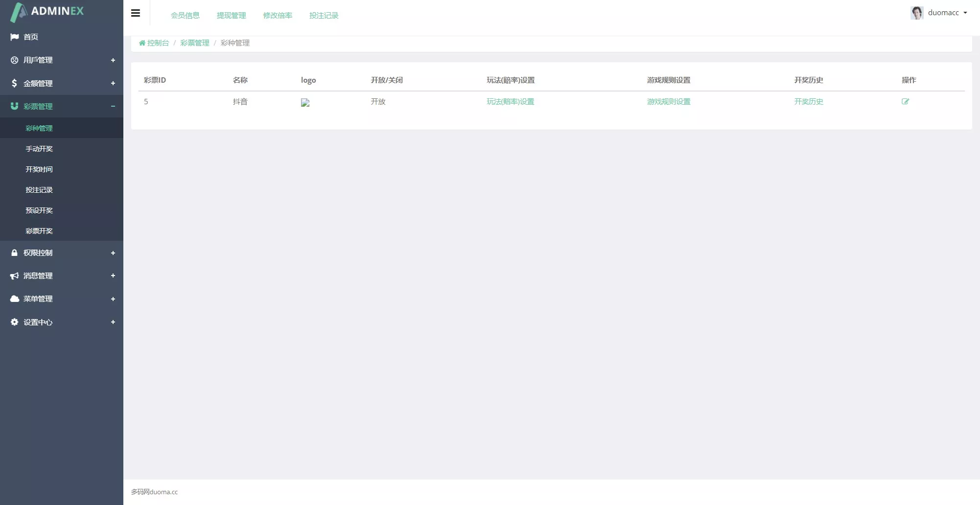The image size is (980, 505).
Task: Open 会员信息 in the top navigation
Action: tap(185, 16)
